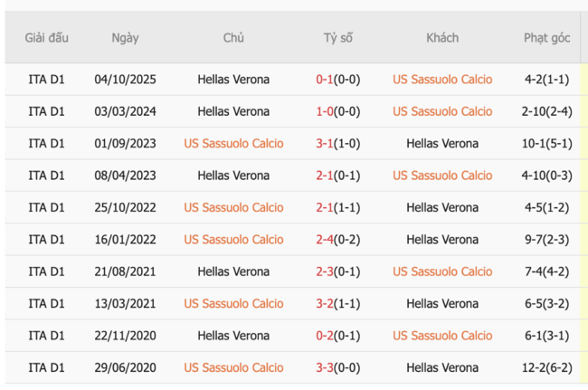The width and height of the screenshot is (588, 390).
Task: Click the "Phạt góc" column header
Action: tap(546, 38)
